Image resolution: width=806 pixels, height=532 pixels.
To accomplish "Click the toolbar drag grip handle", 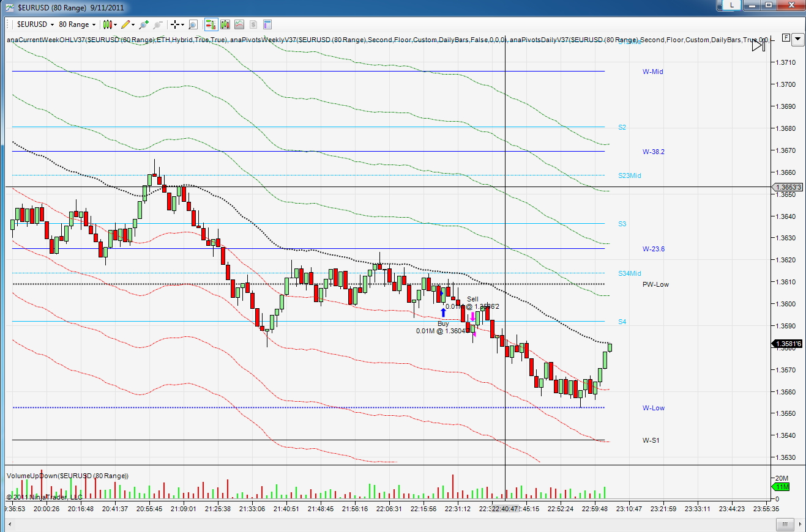I will [x=9, y=24].
